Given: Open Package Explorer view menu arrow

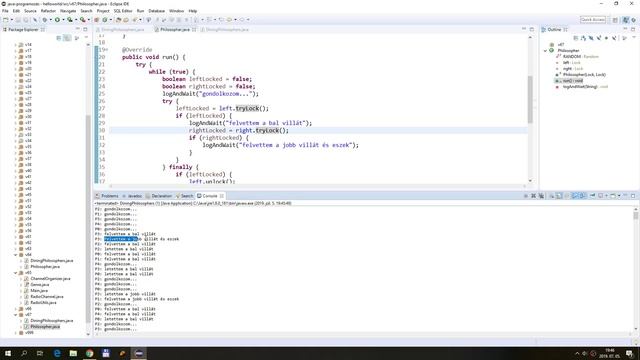Looking at the screenshot, I should click(x=86, y=38).
